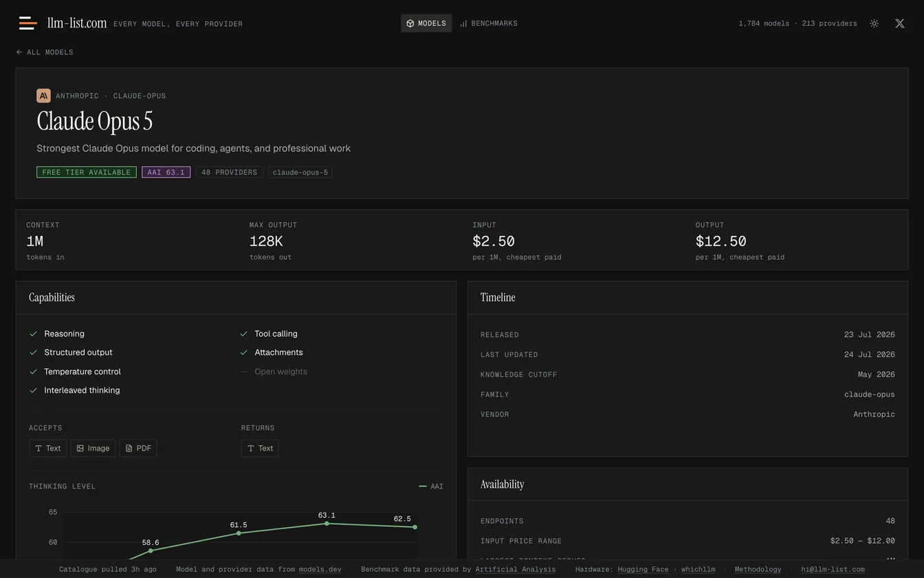Image resolution: width=924 pixels, height=578 pixels.
Task: Click the 128K max output value
Action: point(266,242)
